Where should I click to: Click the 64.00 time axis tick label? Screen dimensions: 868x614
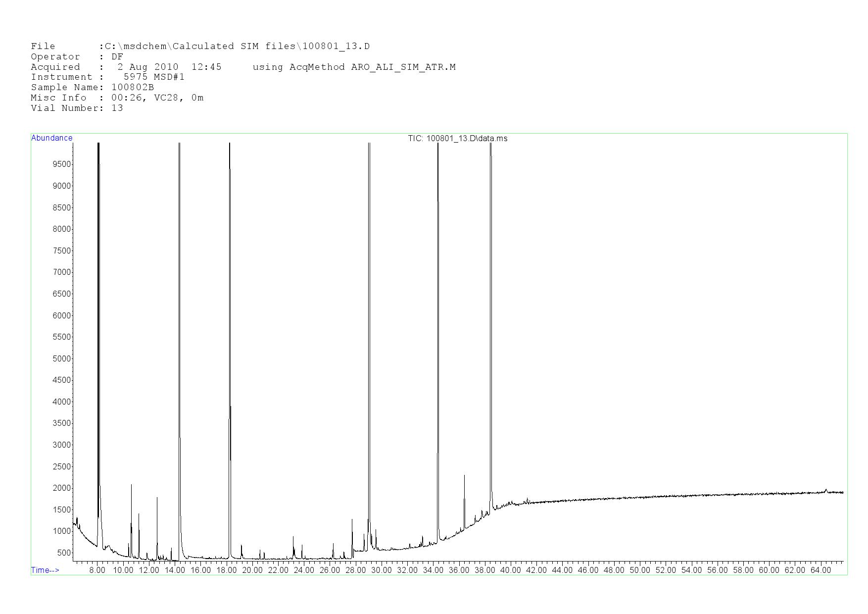(820, 570)
